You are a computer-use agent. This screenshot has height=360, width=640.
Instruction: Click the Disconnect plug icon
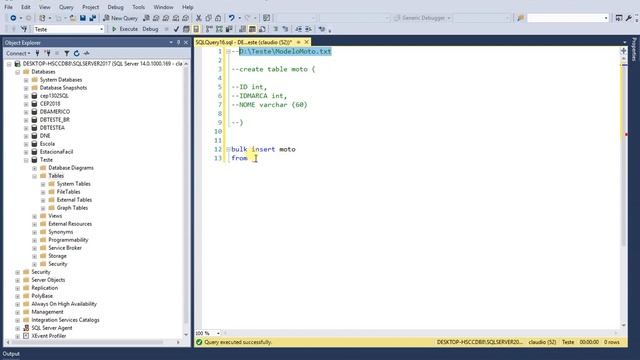pos(48,53)
